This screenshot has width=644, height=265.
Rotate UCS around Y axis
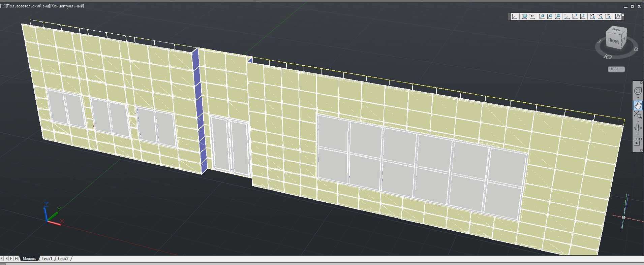(x=600, y=16)
